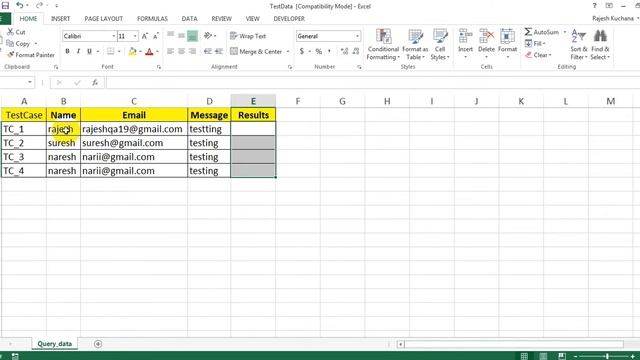640x360 pixels.
Task: Click Increase Decimal icon
Action: point(344,51)
